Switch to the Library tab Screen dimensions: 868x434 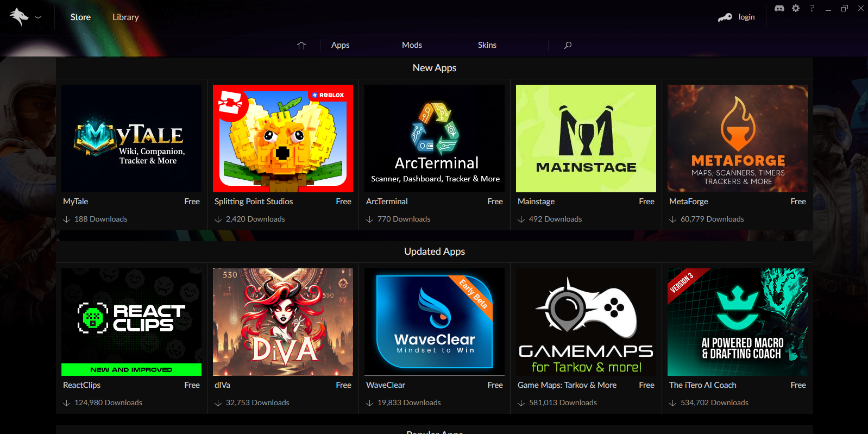[x=125, y=17]
